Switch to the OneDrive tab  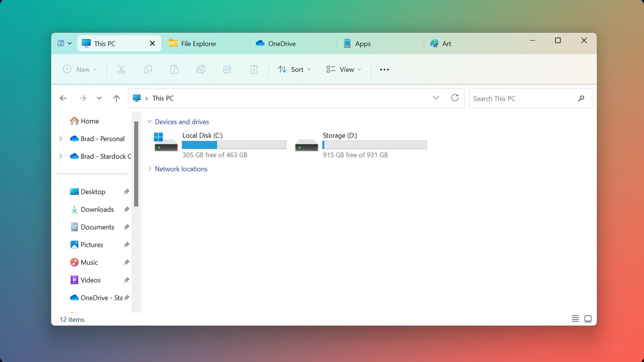pos(276,43)
